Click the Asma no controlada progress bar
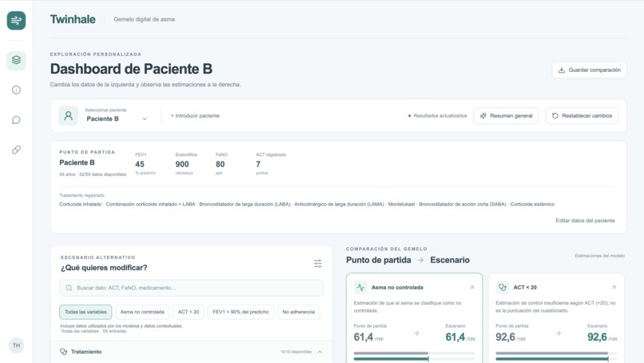Viewport: 644px width, 363px height. pyautogui.click(x=414, y=356)
